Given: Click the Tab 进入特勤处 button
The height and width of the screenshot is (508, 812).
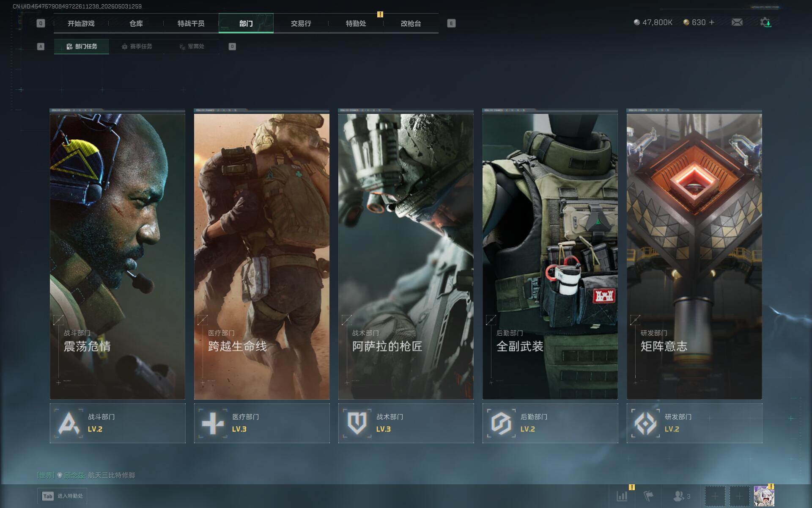Looking at the screenshot, I should (62, 496).
